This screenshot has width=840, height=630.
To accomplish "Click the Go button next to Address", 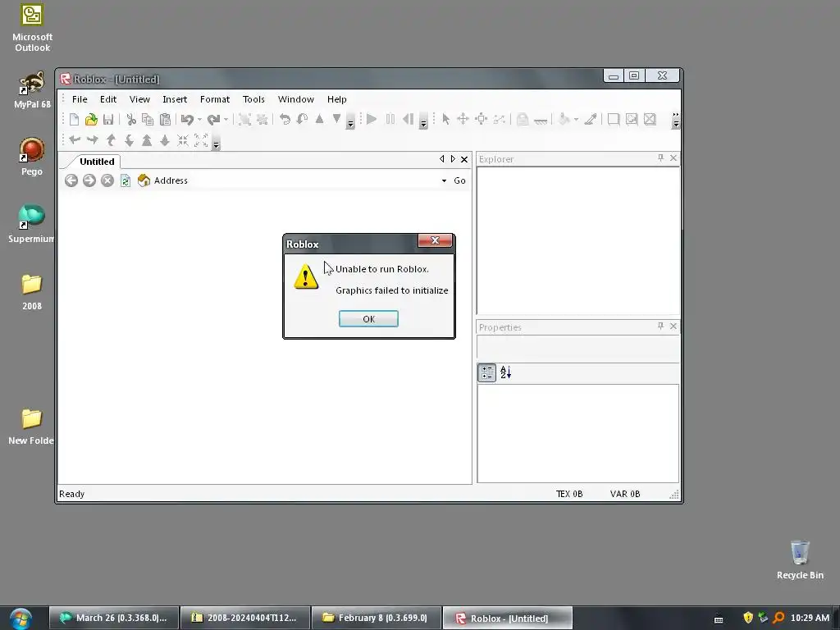I will pos(459,180).
